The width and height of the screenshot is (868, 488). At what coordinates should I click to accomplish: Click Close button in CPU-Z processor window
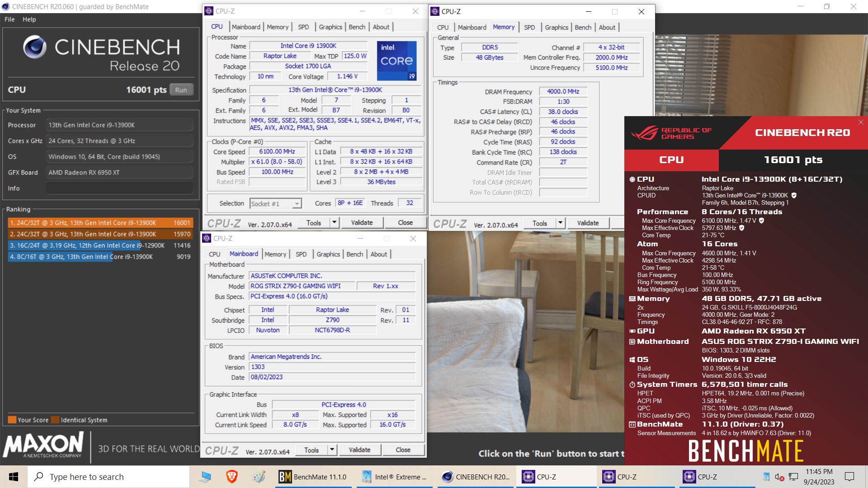point(406,222)
